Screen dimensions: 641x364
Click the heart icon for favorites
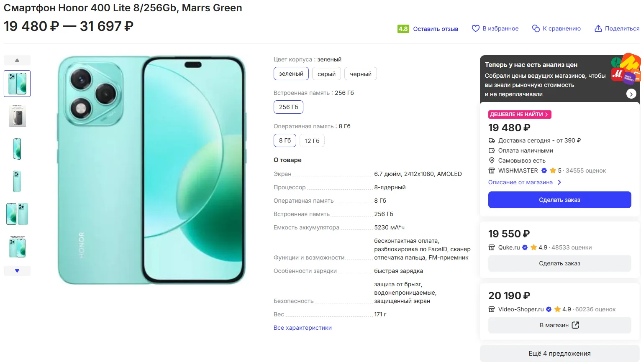click(x=475, y=28)
